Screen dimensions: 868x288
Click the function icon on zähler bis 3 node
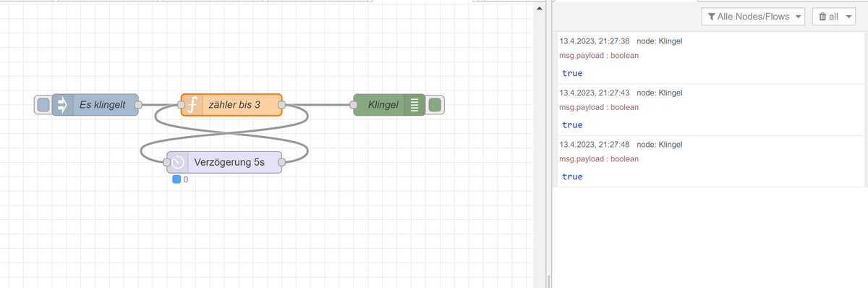pos(192,105)
